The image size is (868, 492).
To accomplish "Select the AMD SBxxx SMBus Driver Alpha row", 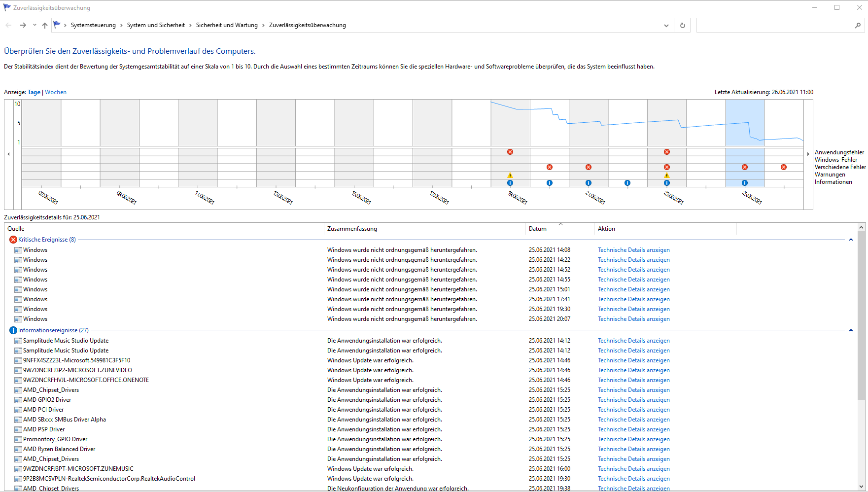I will coord(431,420).
